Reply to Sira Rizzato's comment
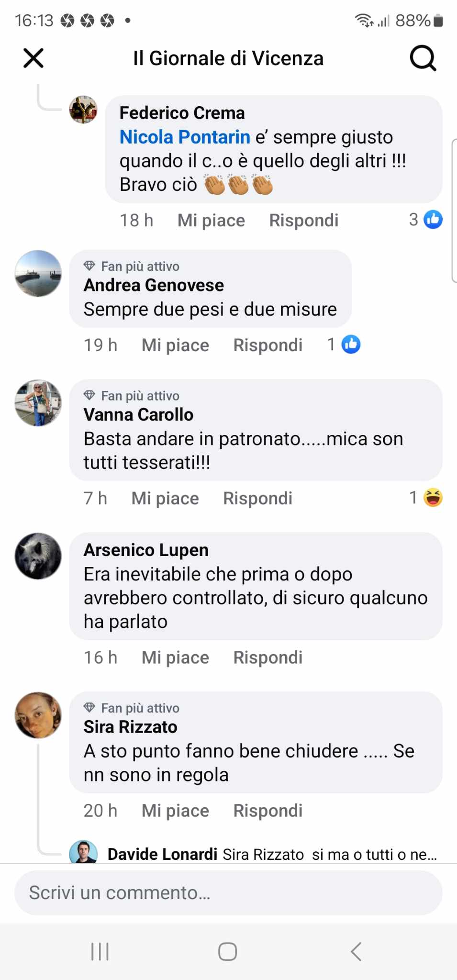Screen dimensions: 457x980 268,811
